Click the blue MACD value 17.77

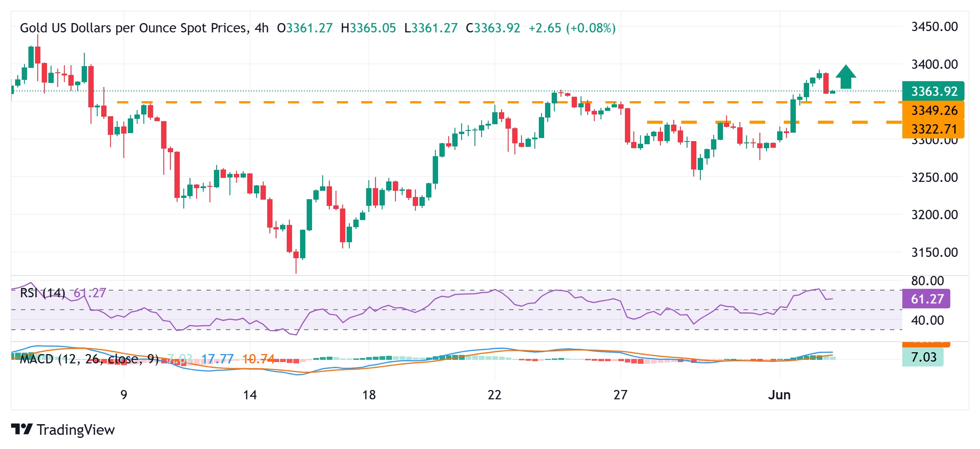pos(217,359)
